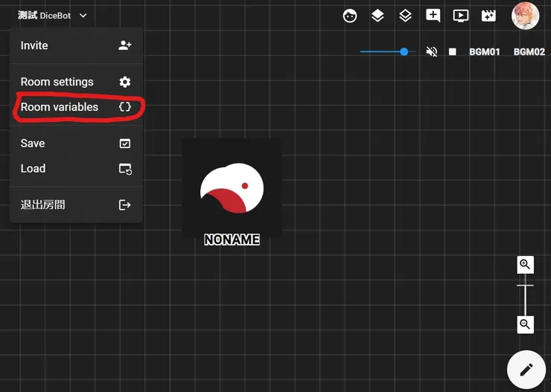Click the pencil edit floating button
Image resolution: width=551 pixels, height=392 pixels.
(526, 370)
